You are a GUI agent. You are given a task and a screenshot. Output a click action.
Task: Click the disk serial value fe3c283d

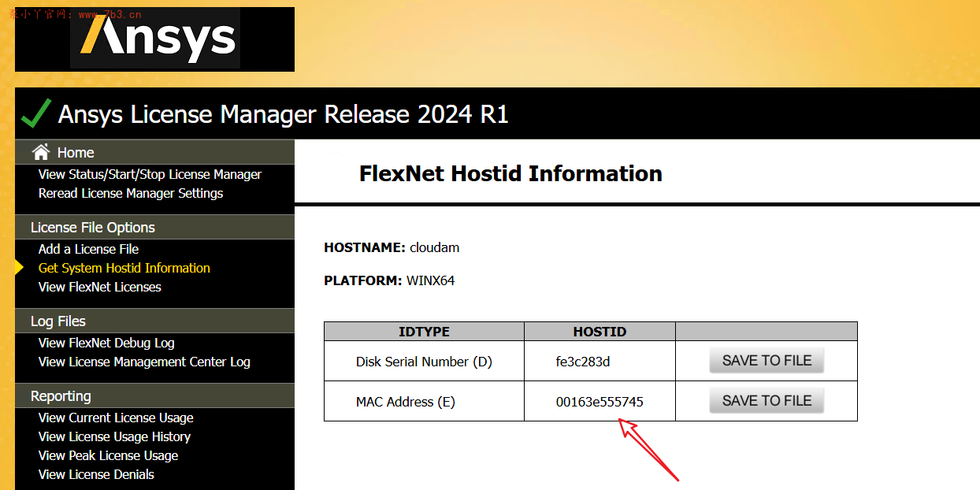pos(583,362)
